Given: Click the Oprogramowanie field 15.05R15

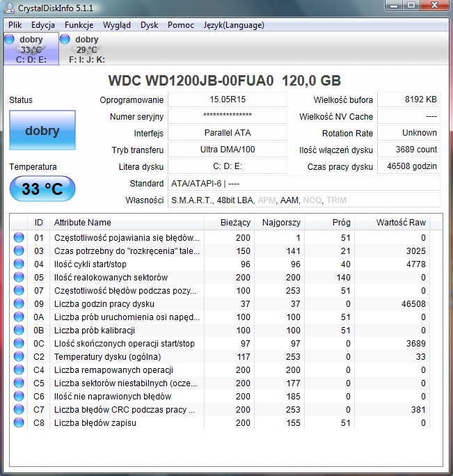Looking at the screenshot, I should (x=228, y=100).
